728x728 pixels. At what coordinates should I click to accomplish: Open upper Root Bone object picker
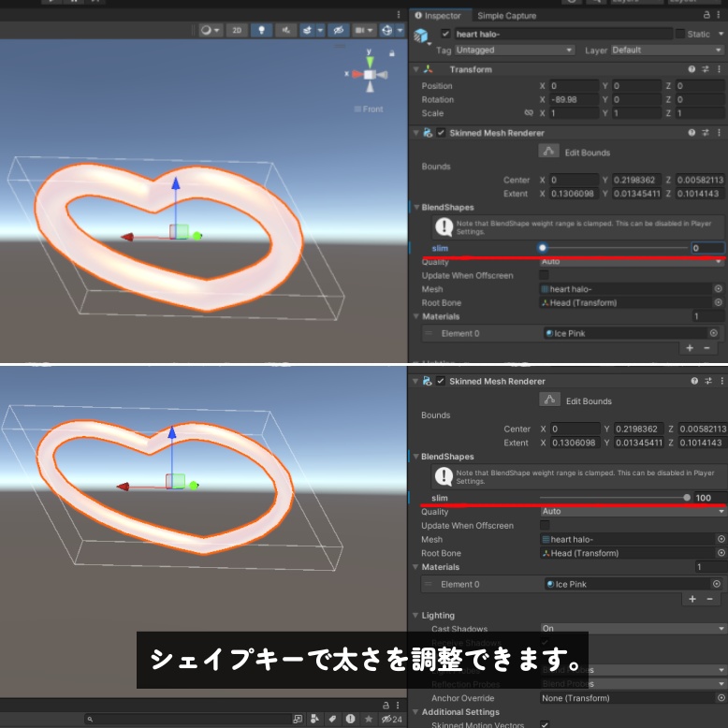click(x=719, y=302)
